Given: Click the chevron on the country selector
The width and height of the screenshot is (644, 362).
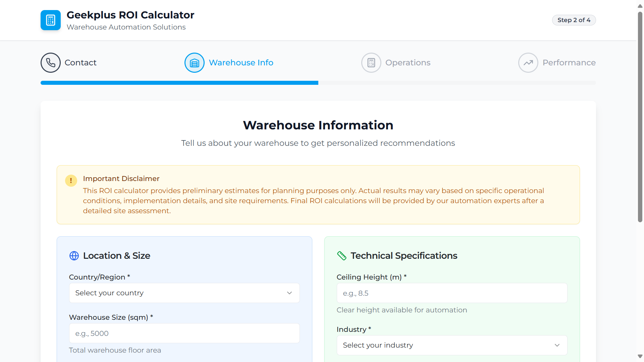Looking at the screenshot, I should tap(289, 293).
